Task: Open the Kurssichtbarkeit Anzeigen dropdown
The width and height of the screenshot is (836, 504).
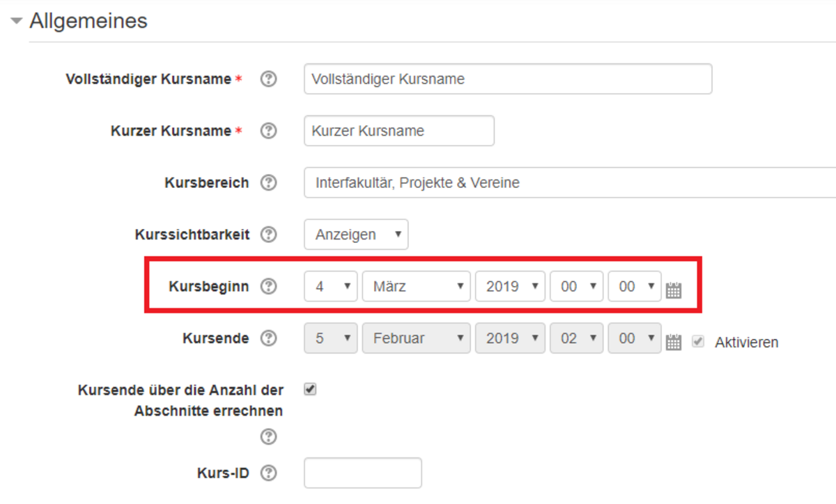Action: coord(356,235)
